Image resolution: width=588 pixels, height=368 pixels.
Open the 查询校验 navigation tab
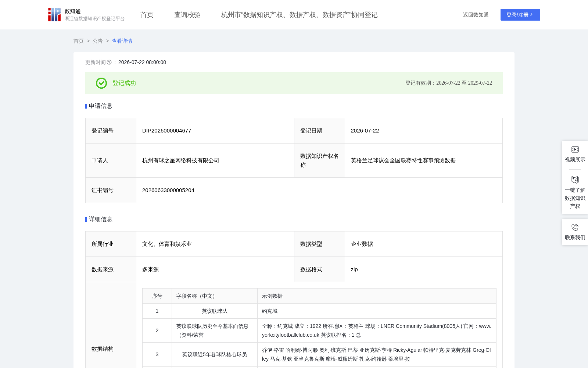187,15
